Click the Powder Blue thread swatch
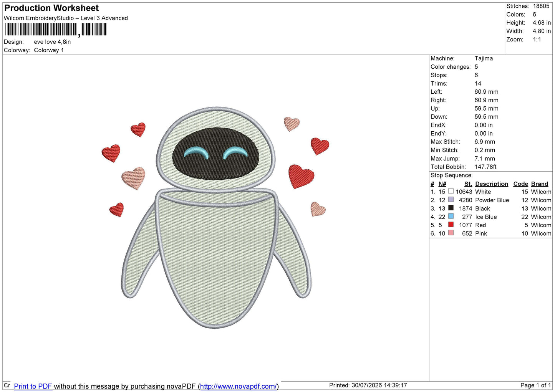555x392 pixels. (x=451, y=200)
